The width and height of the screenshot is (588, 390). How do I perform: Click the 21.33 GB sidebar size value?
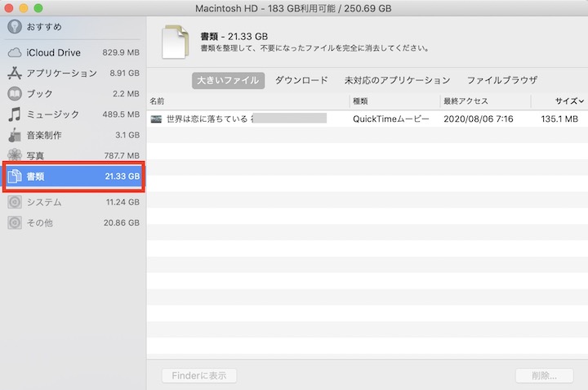(122, 176)
